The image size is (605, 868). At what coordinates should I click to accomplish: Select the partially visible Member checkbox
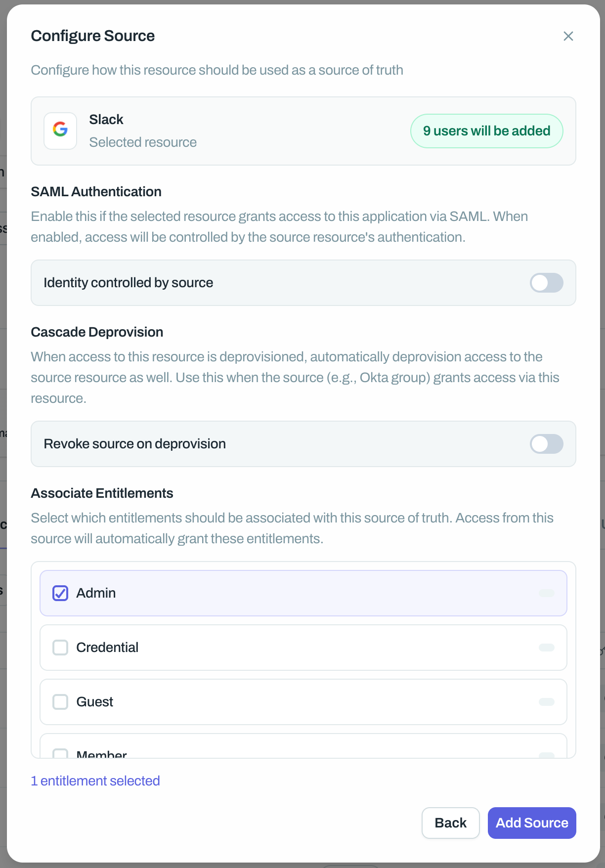pos(60,754)
